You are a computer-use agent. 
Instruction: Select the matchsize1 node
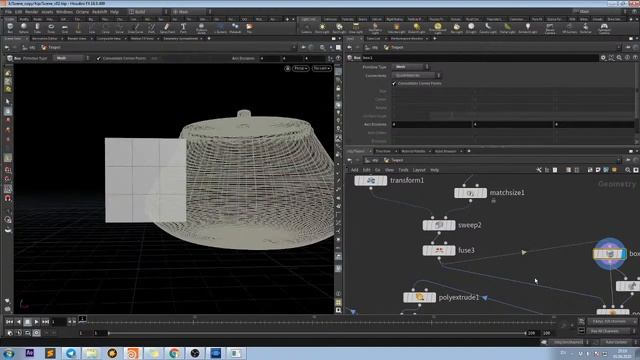click(470, 193)
